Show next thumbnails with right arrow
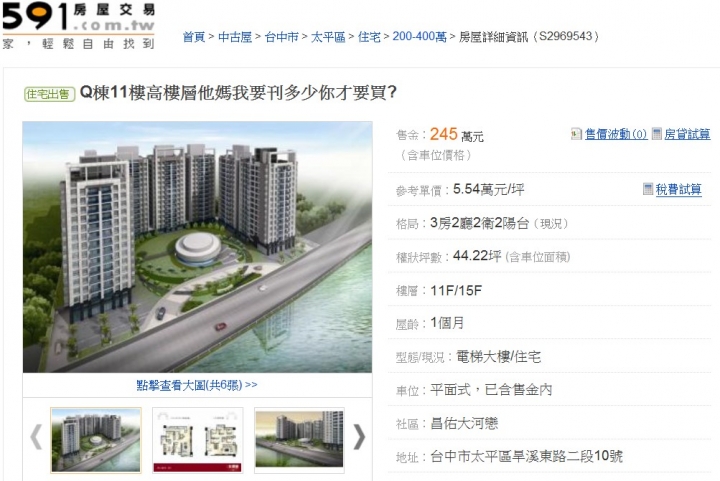 click(359, 436)
